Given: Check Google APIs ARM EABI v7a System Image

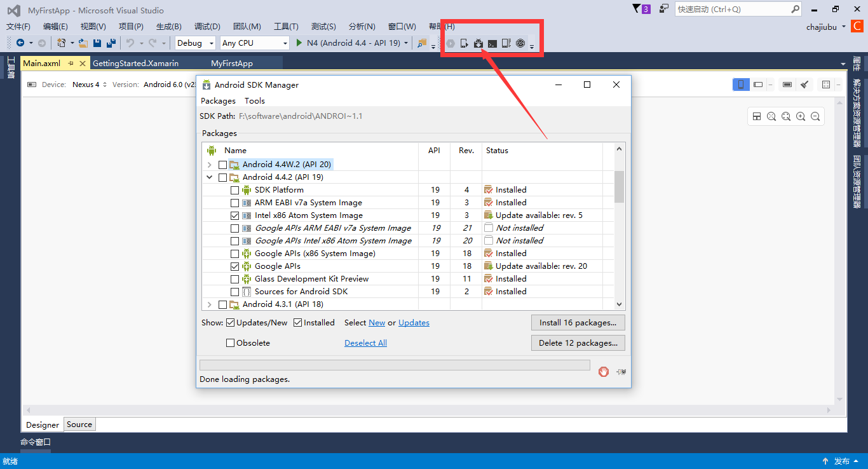Looking at the screenshot, I should (235, 228).
